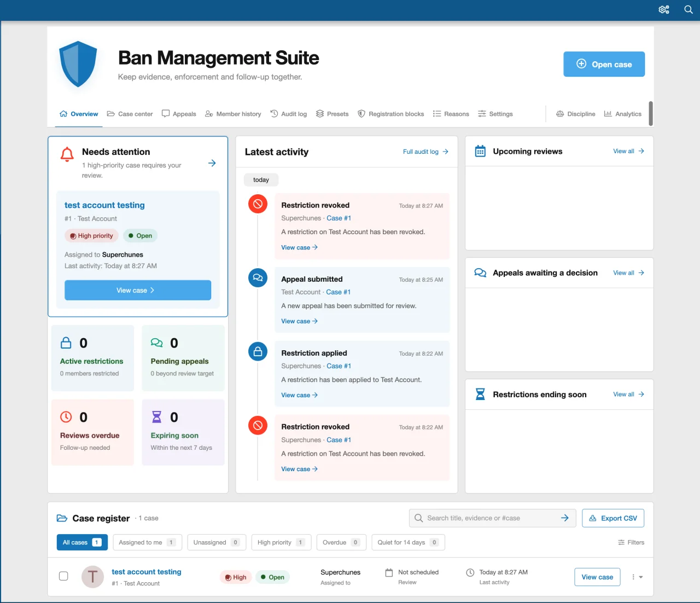Click blue View case button in Needs attention
The height and width of the screenshot is (603, 700).
pos(138,290)
